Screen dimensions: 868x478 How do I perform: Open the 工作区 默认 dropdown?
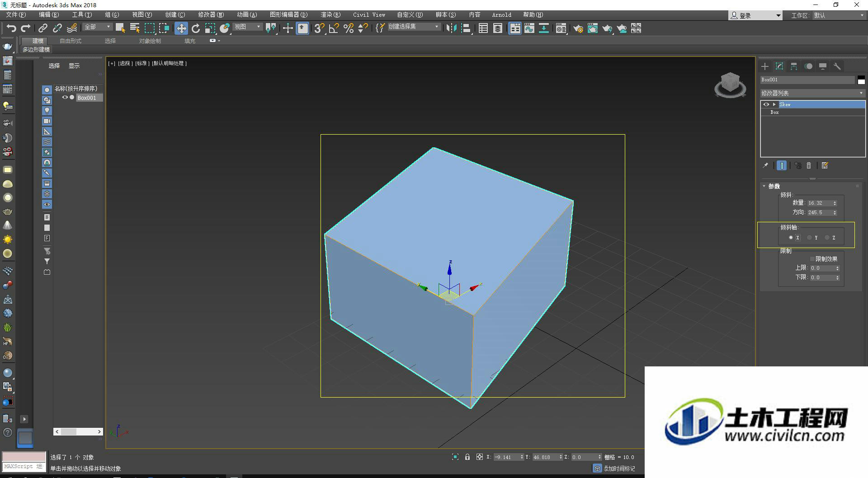839,15
